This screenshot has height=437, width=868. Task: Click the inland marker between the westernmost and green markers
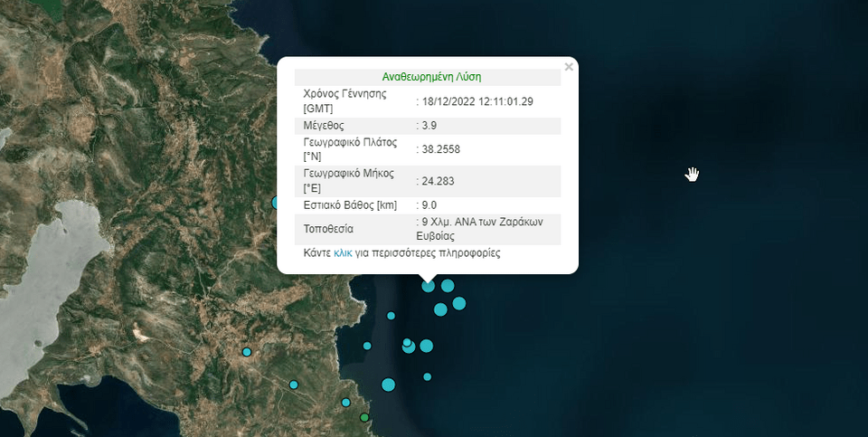293,385
